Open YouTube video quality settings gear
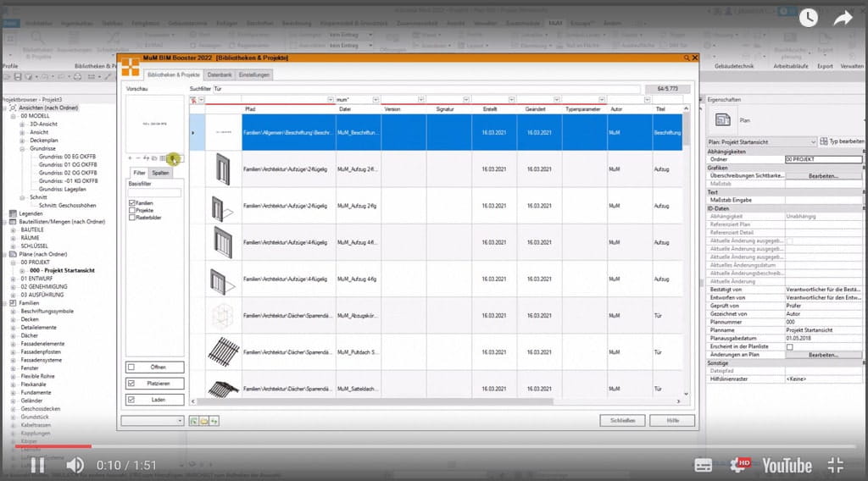Image resolution: width=868 pixels, height=481 pixels. [x=738, y=464]
